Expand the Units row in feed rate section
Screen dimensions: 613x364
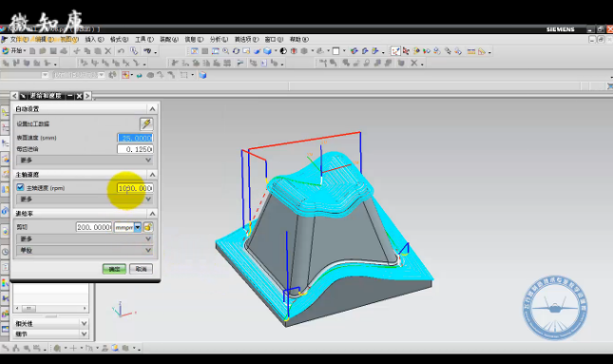click(85, 250)
